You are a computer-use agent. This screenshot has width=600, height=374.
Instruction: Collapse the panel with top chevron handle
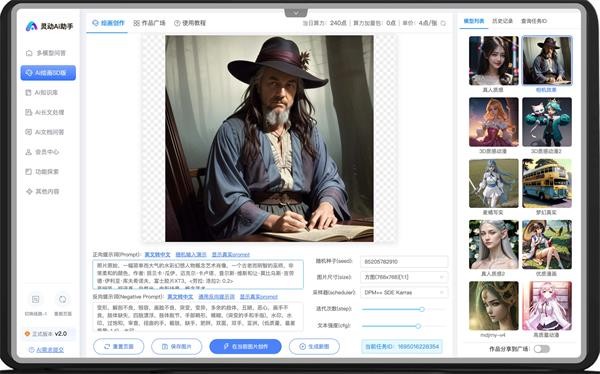pyautogui.click(x=296, y=13)
